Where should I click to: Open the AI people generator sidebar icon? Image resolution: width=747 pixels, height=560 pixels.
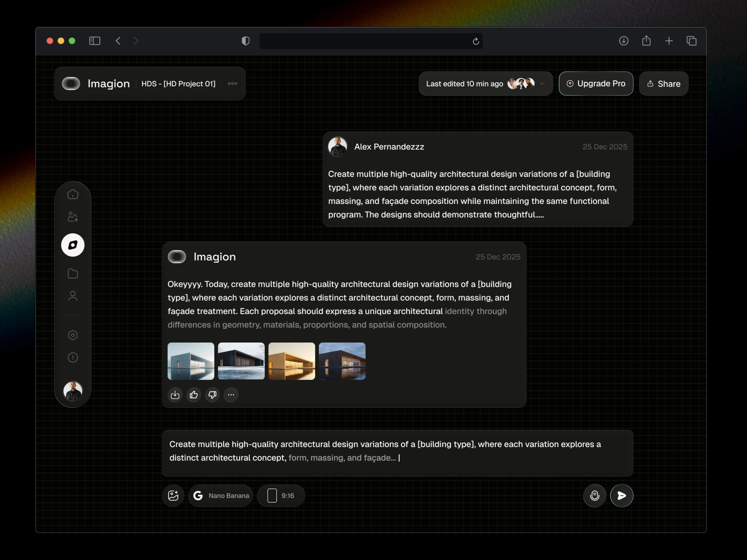(x=73, y=217)
